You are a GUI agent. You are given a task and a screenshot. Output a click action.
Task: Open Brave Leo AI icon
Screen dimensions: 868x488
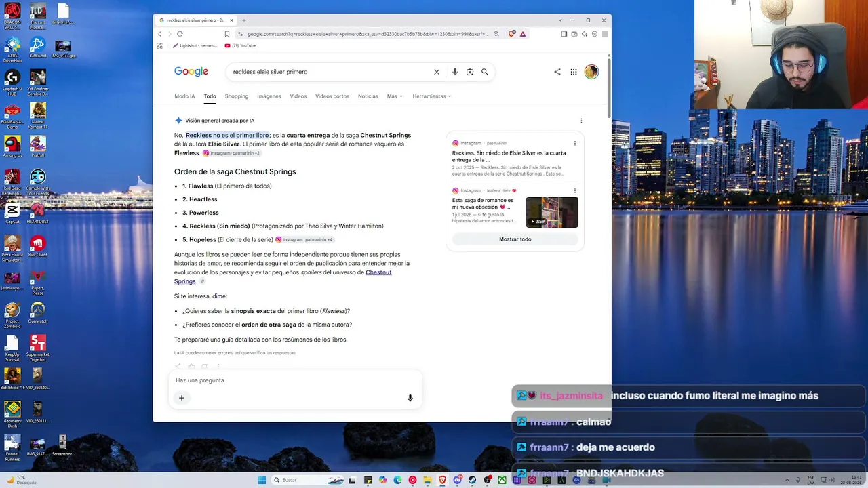point(585,34)
